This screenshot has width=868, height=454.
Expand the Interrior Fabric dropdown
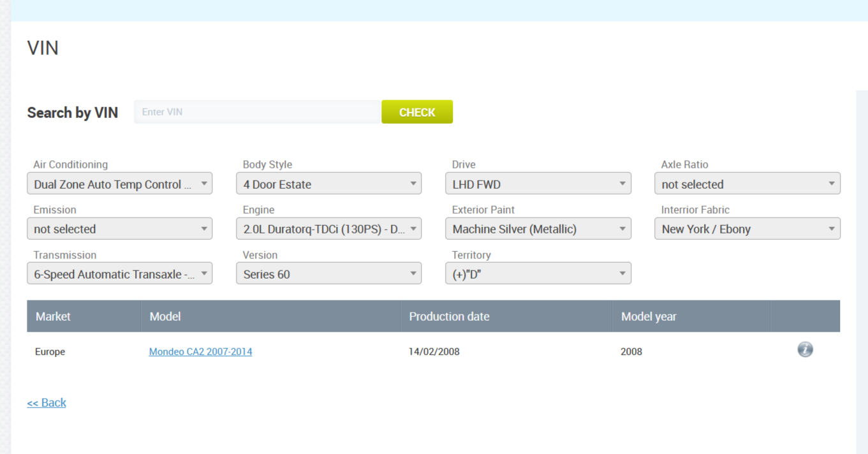pyautogui.click(x=747, y=229)
